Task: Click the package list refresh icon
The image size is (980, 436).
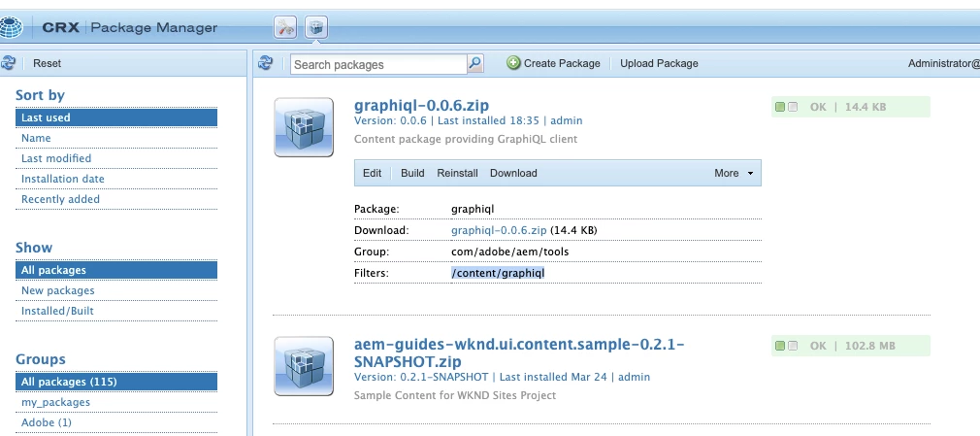Action: pos(266,63)
